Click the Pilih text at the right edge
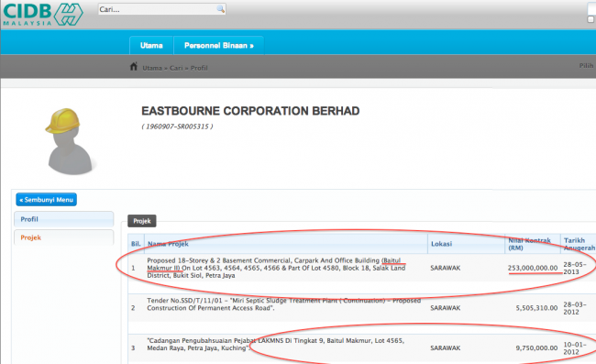The height and width of the screenshot is (364, 596). coord(586,66)
